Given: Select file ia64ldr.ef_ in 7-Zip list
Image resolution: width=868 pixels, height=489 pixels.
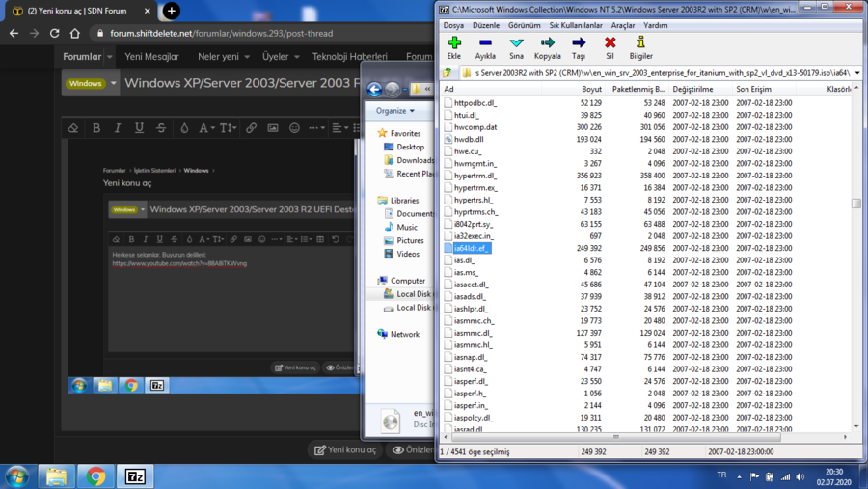Looking at the screenshot, I should click(472, 248).
